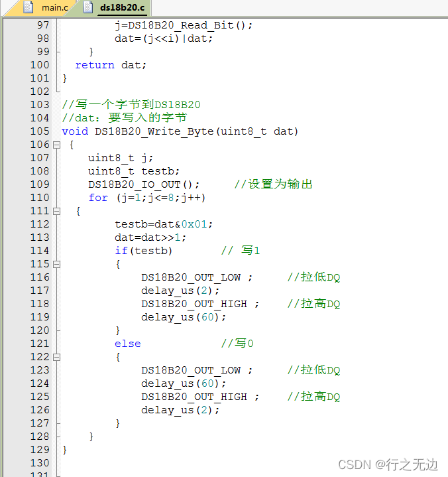This screenshot has height=477, width=448.
Task: Click 'uint8_t testb;' declaration
Action: [x=134, y=171]
